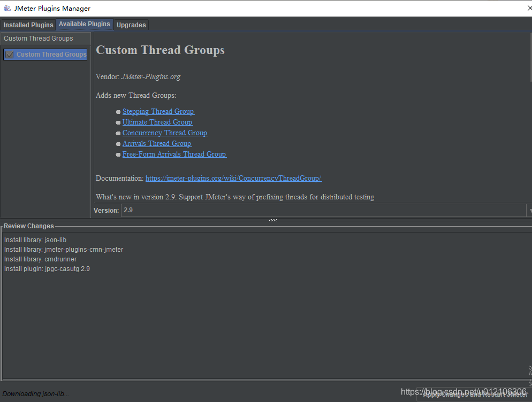532x402 pixels.
Task: Click the 'Custom Thread Groups' description heading
Action: pyautogui.click(x=160, y=50)
